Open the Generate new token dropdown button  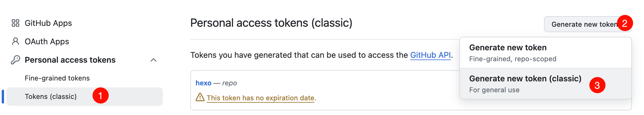click(584, 24)
